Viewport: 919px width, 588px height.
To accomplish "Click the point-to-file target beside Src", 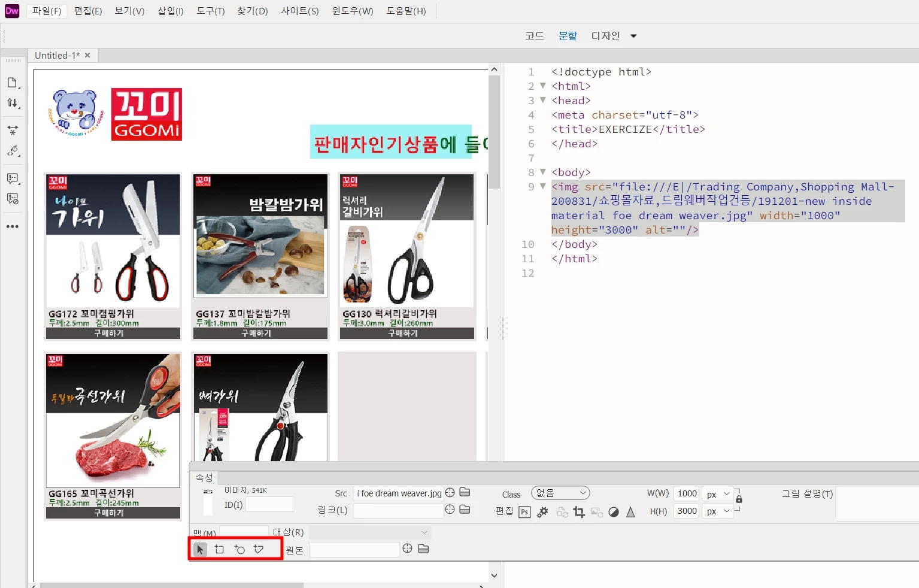I will pos(450,493).
